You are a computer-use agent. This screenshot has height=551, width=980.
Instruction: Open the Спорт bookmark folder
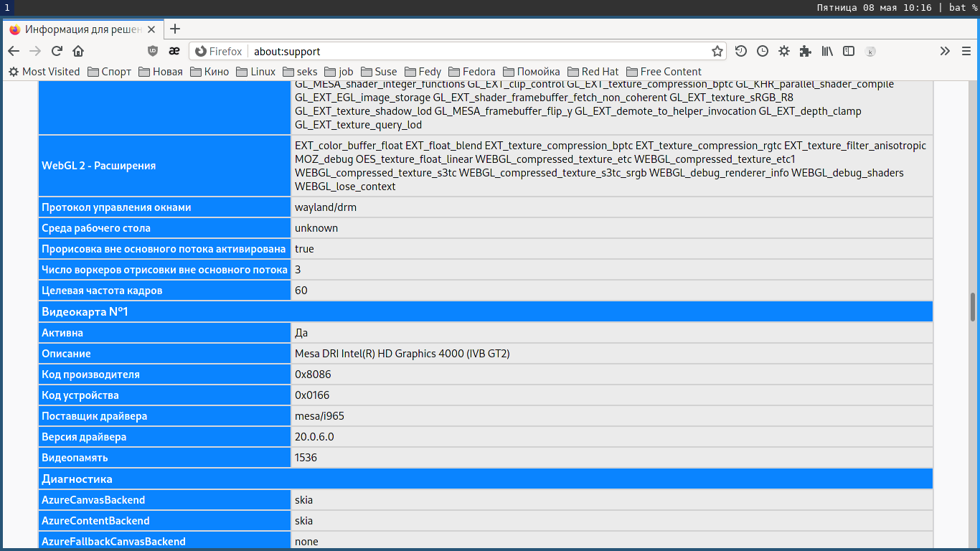(109, 72)
